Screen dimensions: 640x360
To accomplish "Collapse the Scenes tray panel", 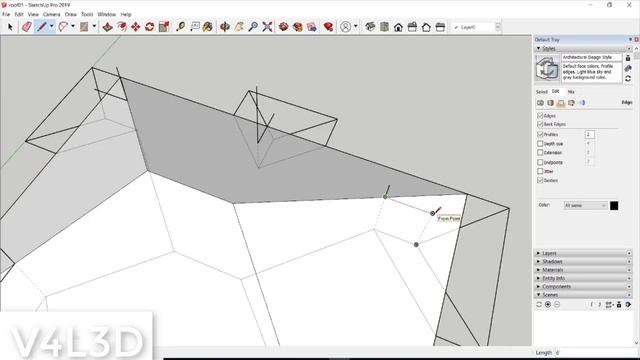I will click(583, 295).
